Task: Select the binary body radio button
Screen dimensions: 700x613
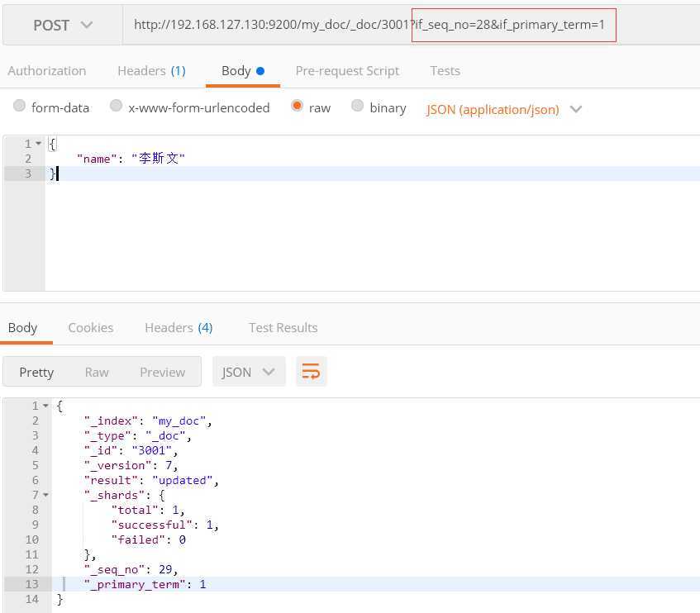Action: [x=358, y=107]
